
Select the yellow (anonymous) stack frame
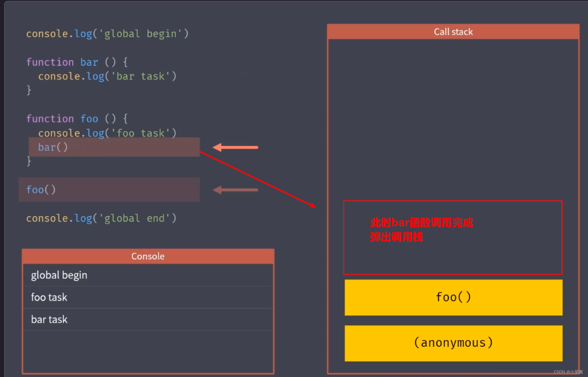tap(453, 343)
